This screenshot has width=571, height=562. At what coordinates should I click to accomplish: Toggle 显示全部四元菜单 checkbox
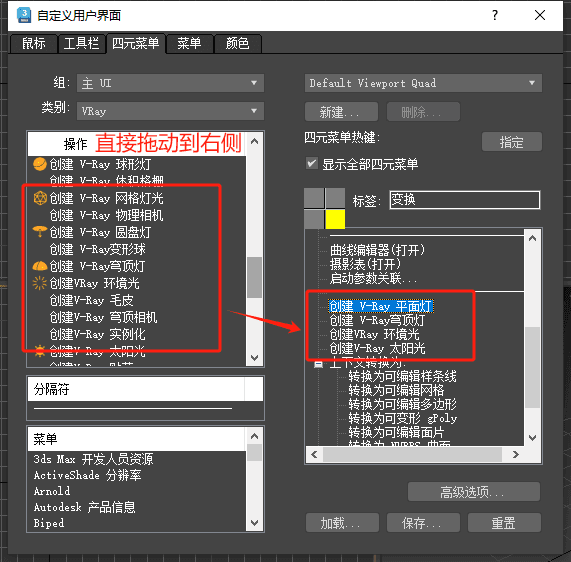[312, 164]
